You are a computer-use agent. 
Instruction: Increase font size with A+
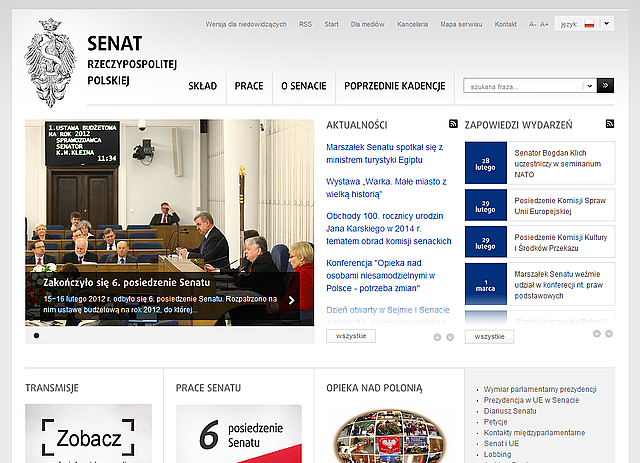[544, 24]
